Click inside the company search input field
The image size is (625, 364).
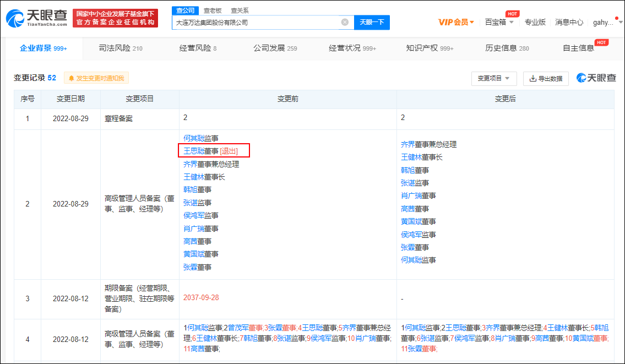(259, 22)
